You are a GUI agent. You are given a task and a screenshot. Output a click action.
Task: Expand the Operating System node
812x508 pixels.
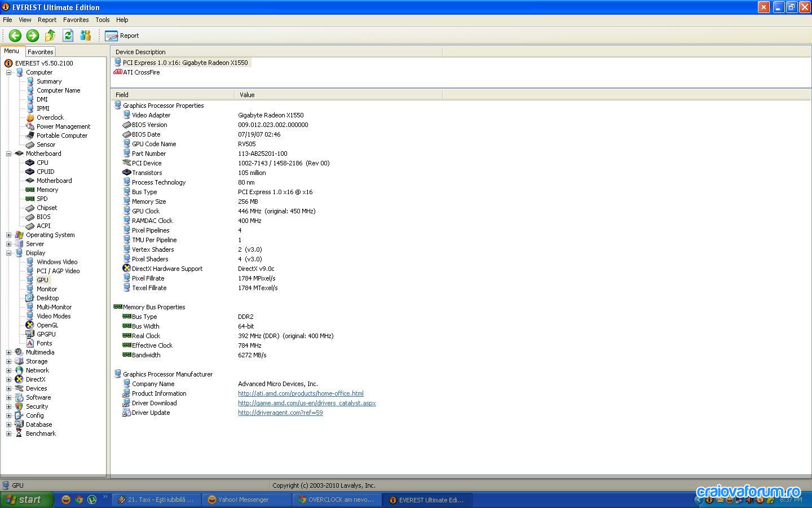8,235
